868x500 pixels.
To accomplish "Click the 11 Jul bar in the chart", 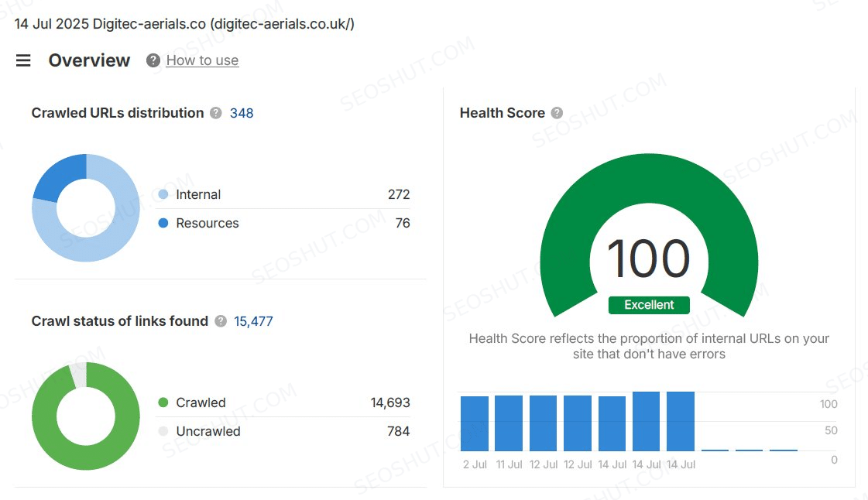I will (x=509, y=423).
